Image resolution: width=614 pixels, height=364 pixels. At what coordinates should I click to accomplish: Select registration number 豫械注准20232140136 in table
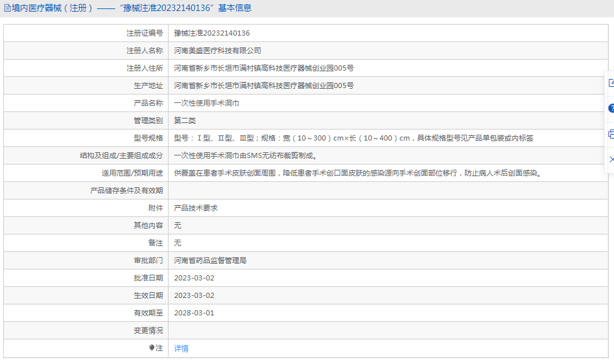(x=212, y=33)
